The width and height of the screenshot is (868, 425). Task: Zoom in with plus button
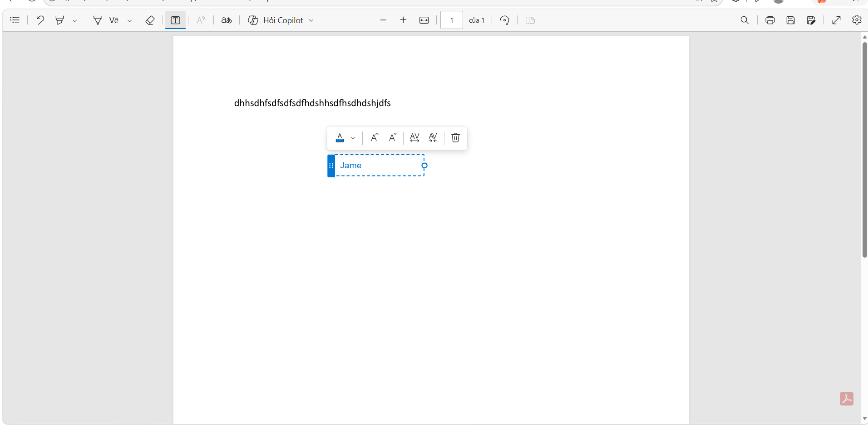coord(403,20)
